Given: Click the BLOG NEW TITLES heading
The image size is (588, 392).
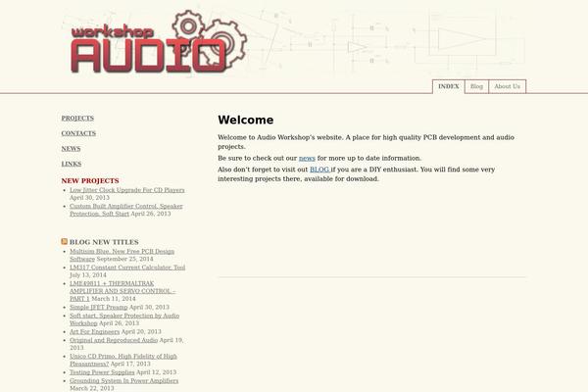Looking at the screenshot, I should (104, 242).
